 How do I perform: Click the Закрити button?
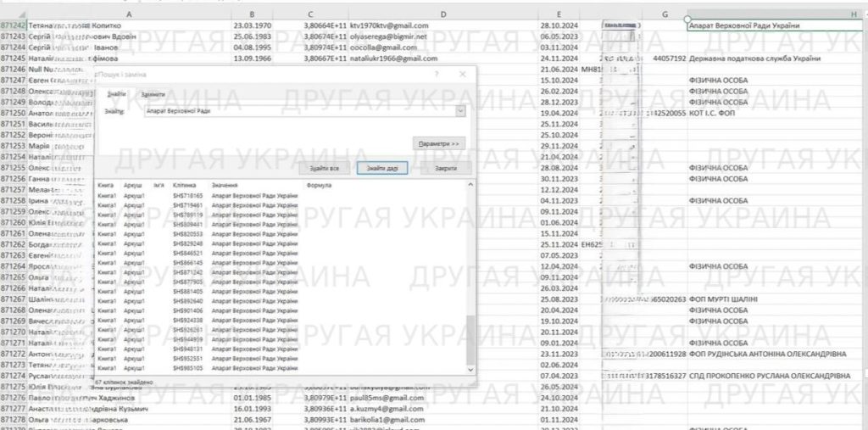[445, 169]
